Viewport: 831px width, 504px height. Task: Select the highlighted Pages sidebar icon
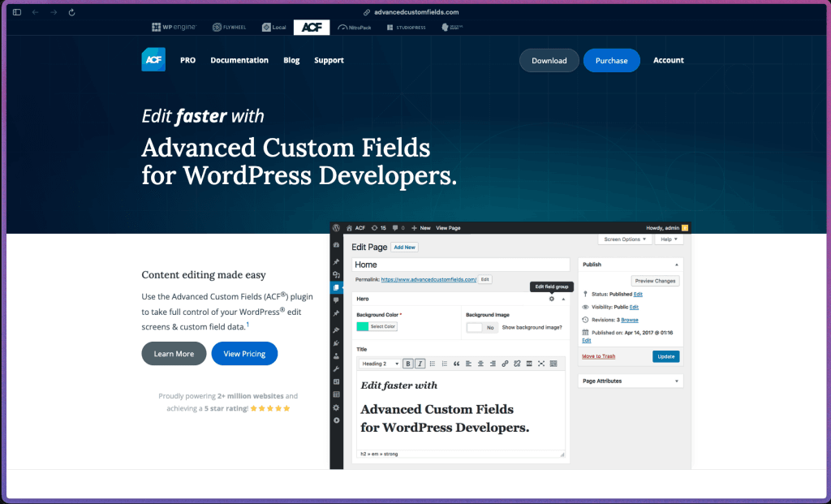pyautogui.click(x=336, y=287)
